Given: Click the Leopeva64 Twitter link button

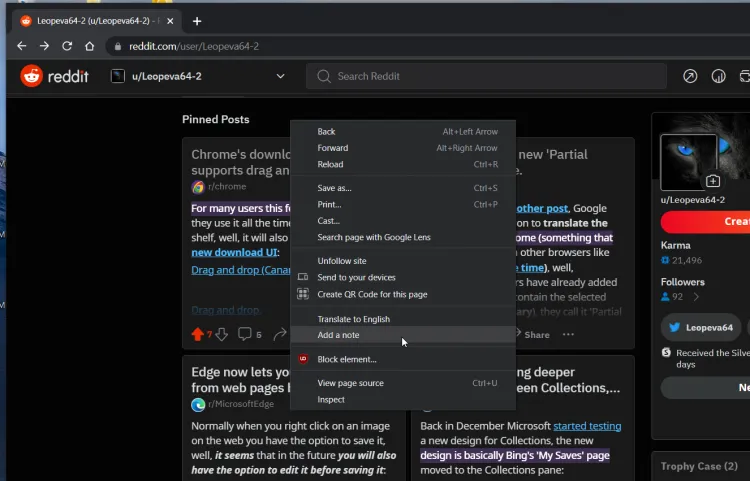Looking at the screenshot, I should click(x=699, y=327).
